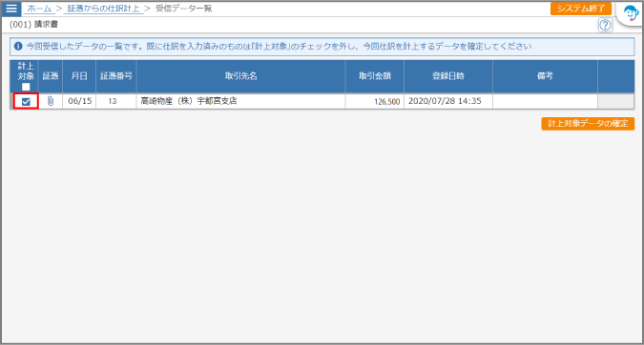Click the 取引金額 column header
Image resolution: width=644 pixels, height=345 pixels.
click(x=375, y=76)
